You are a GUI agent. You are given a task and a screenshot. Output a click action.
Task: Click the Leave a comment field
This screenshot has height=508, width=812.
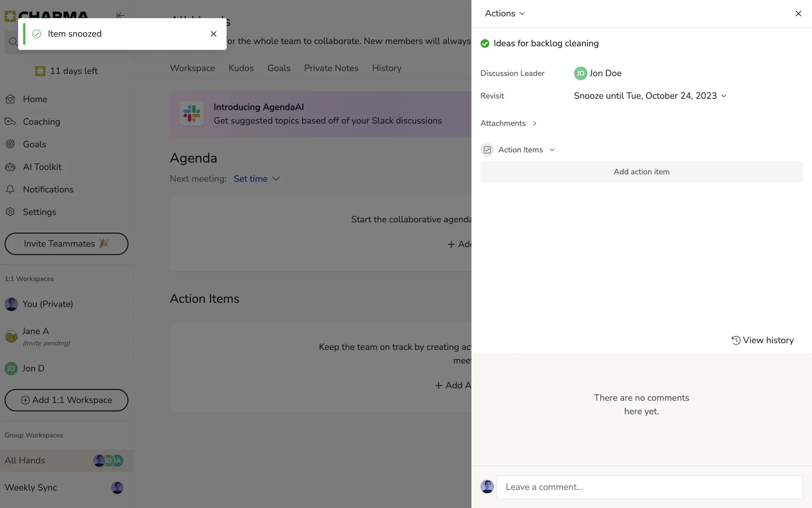point(649,487)
